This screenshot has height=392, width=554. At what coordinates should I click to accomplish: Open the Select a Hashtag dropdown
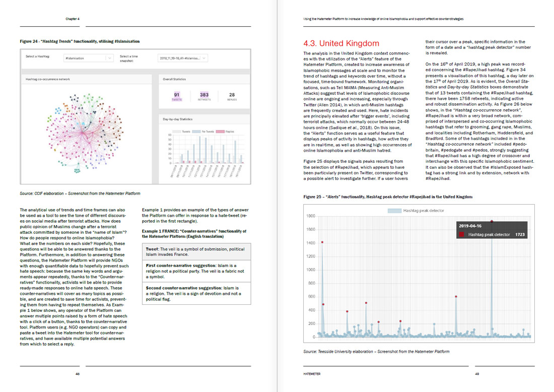pos(88,58)
